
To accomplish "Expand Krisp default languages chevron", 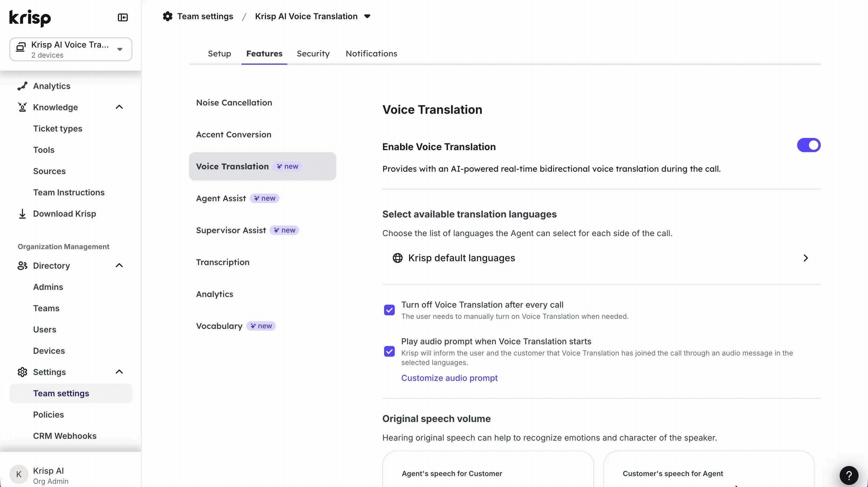I will click(x=806, y=258).
